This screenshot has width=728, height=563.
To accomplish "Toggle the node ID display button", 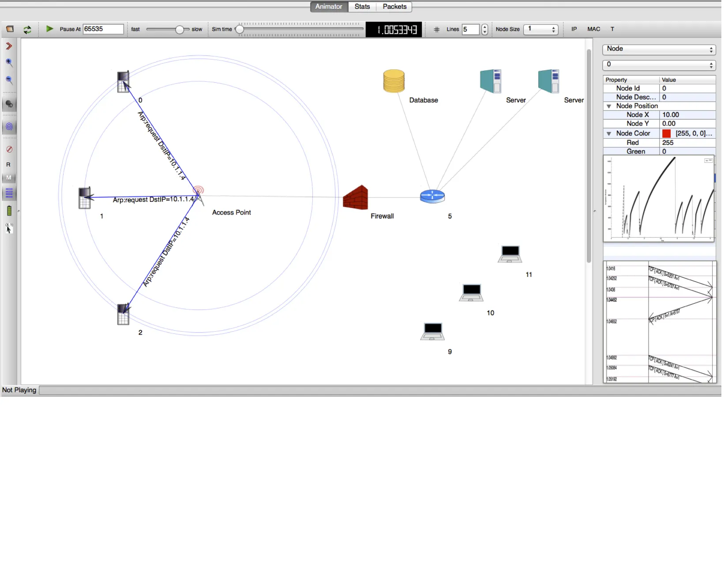I will coord(9,105).
